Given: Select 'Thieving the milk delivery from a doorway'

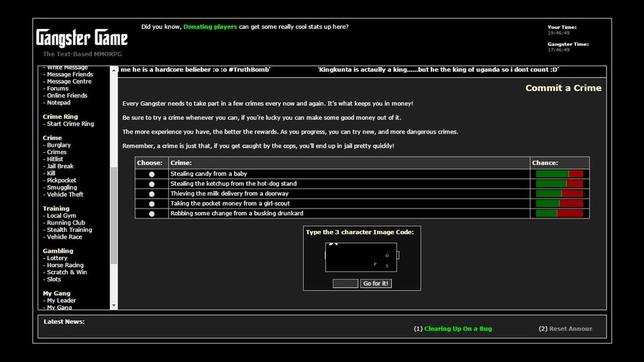Looking at the screenshot, I should (152, 194).
